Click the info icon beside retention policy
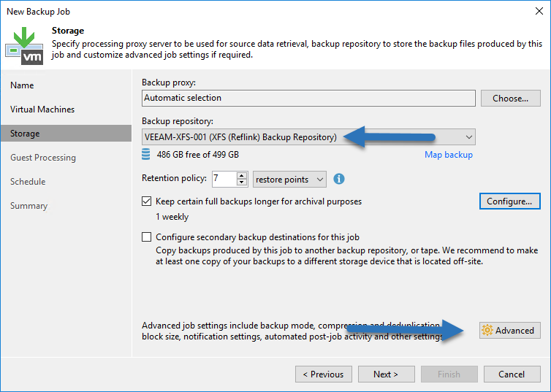Image resolution: width=551 pixels, height=392 pixels. pyautogui.click(x=339, y=179)
